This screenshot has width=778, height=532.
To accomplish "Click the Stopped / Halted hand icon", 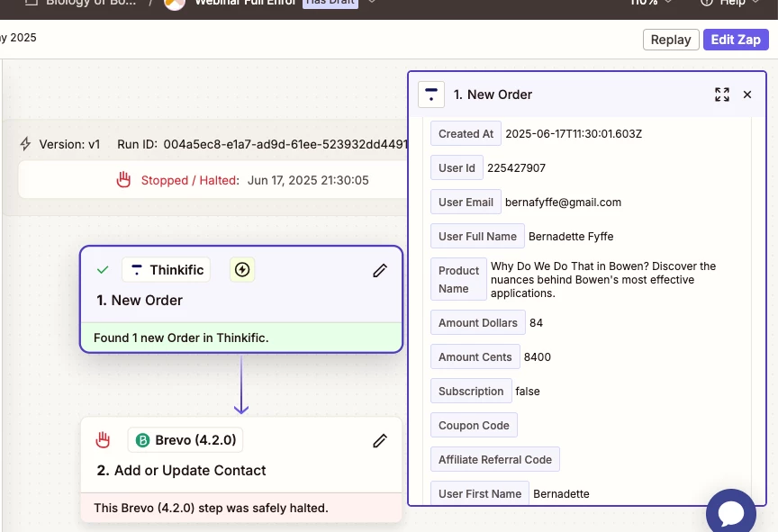I will 123,179.
